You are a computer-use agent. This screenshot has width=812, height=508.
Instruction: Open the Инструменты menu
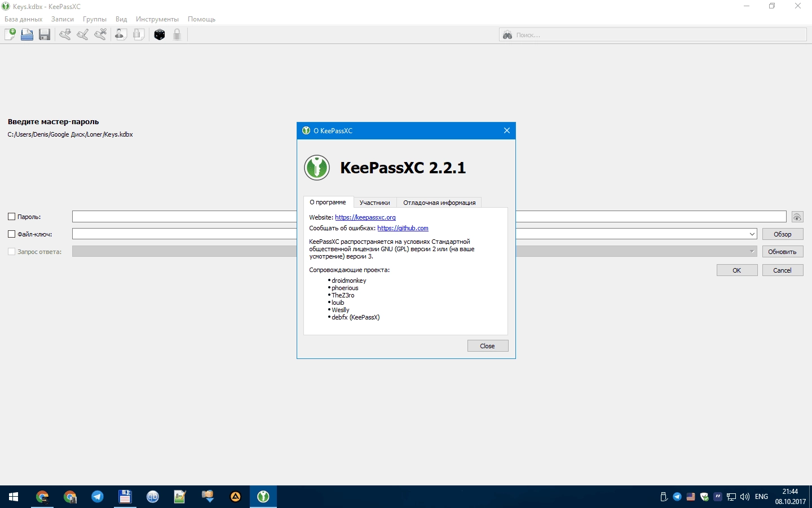pyautogui.click(x=157, y=19)
